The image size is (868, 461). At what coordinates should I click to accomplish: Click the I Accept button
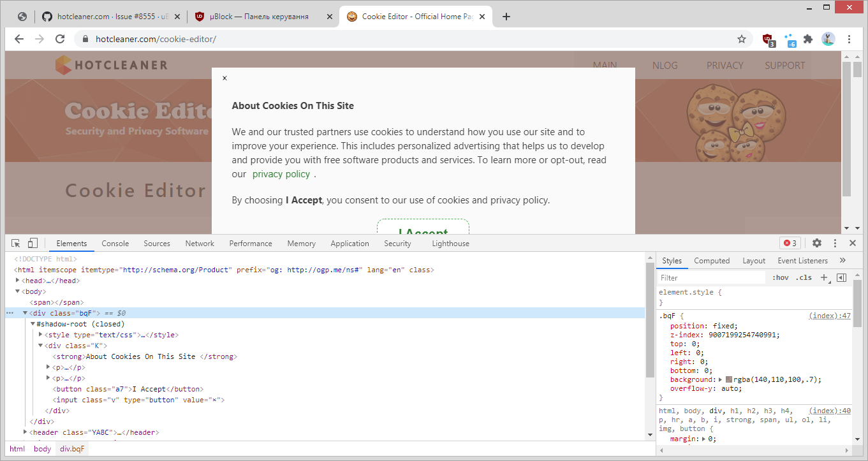pos(422,230)
